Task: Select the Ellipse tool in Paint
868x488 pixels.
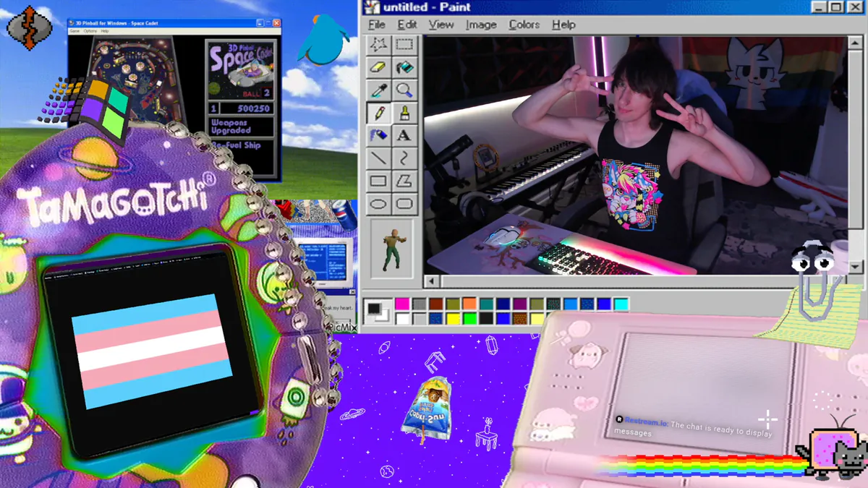Action: [378, 203]
